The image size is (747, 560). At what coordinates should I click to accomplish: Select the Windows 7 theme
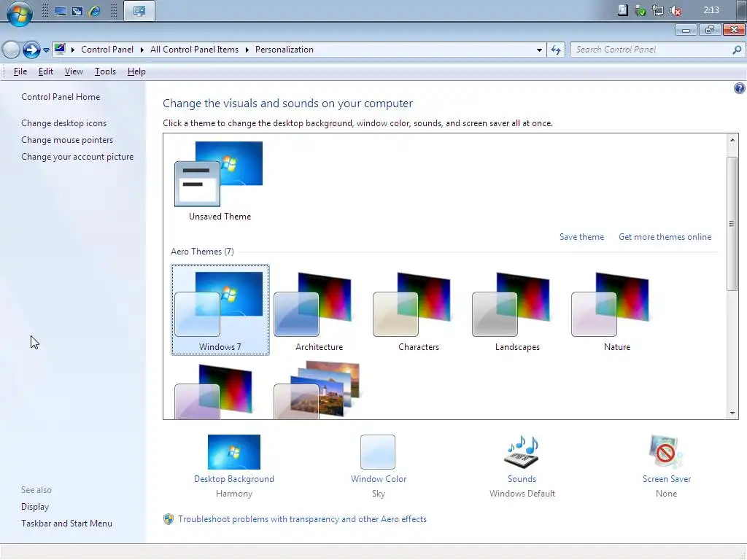220,310
